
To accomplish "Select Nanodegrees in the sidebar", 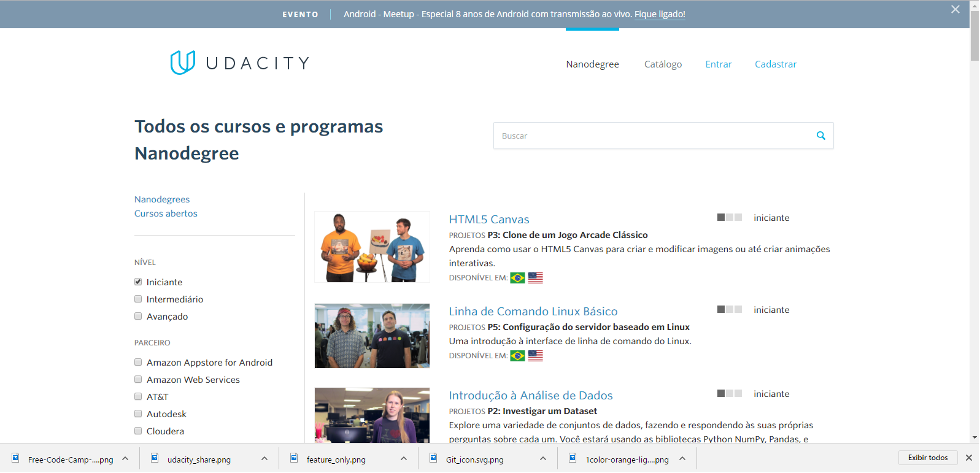I will [x=162, y=199].
